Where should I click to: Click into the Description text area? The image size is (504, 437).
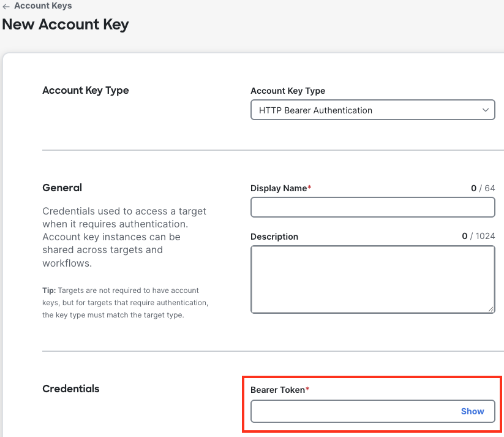tap(372, 279)
